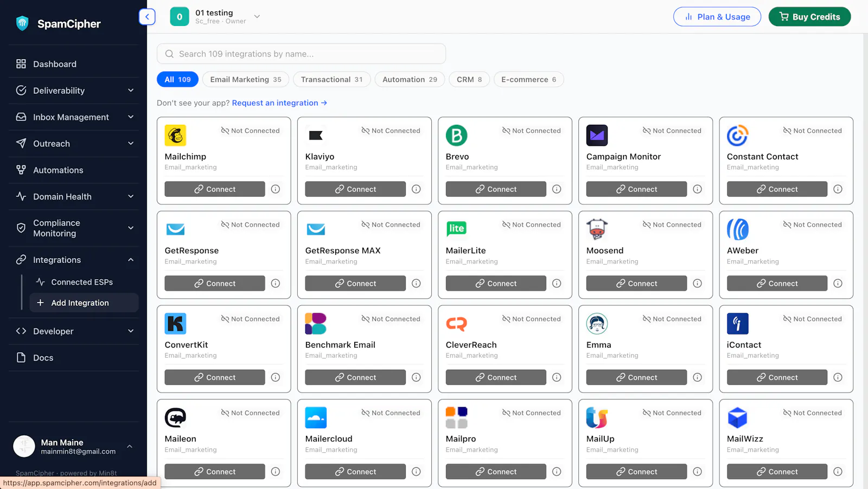Click the AWeber logo icon
This screenshot has height=489, width=868.
(737, 229)
